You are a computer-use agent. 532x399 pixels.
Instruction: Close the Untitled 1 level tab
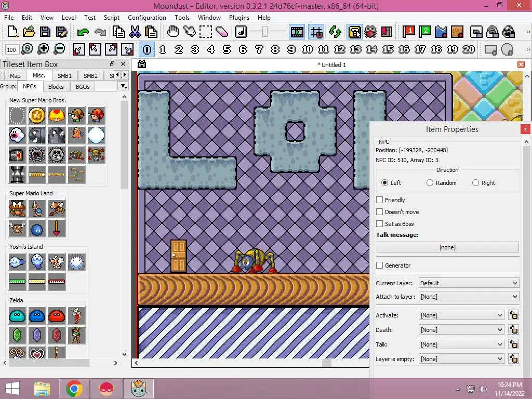[x=521, y=64]
